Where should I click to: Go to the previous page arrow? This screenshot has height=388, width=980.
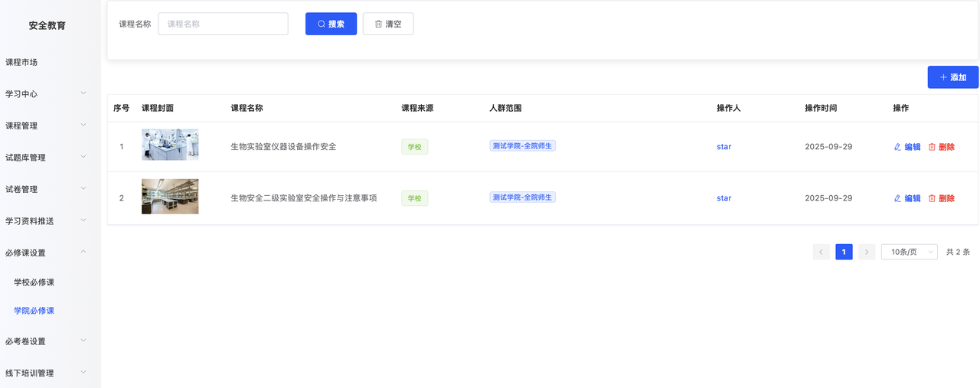point(822,252)
